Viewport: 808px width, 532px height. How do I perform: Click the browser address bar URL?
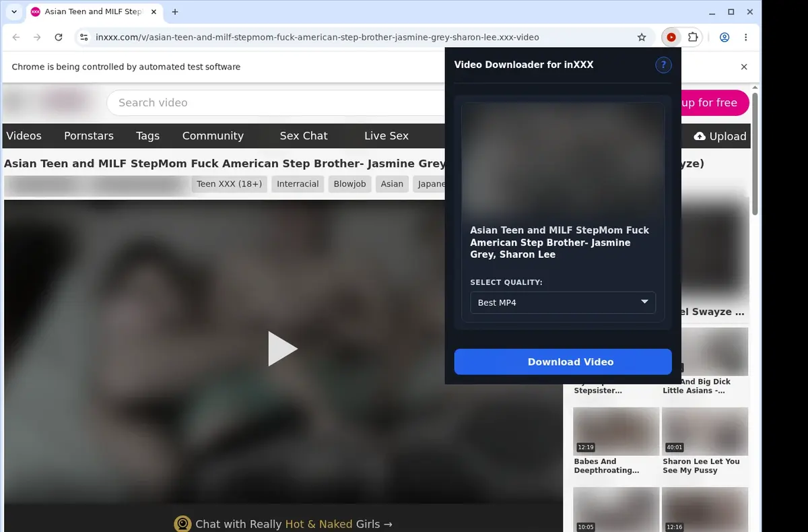click(x=317, y=38)
